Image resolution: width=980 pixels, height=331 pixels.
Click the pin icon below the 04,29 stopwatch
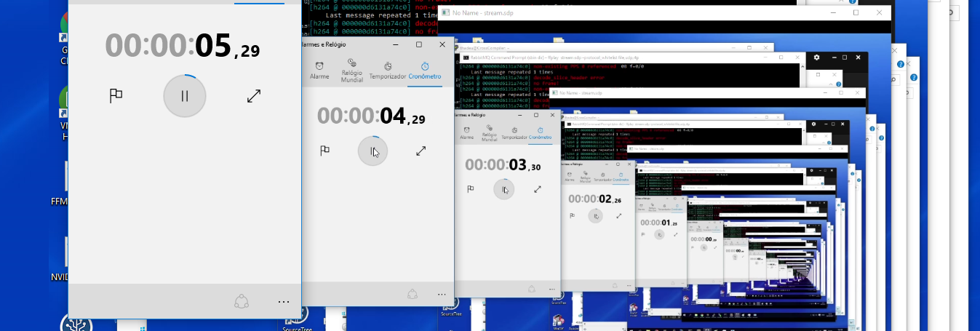(413, 294)
